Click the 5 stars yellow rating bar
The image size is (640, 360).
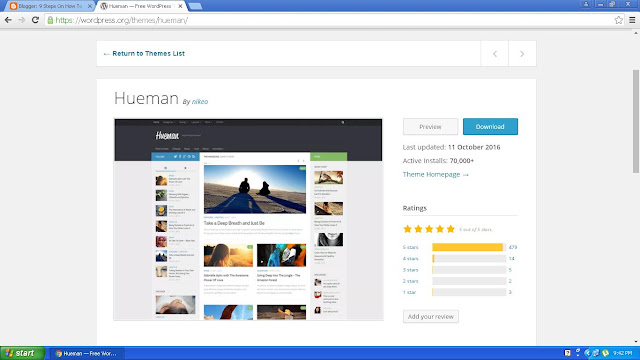(x=469, y=247)
